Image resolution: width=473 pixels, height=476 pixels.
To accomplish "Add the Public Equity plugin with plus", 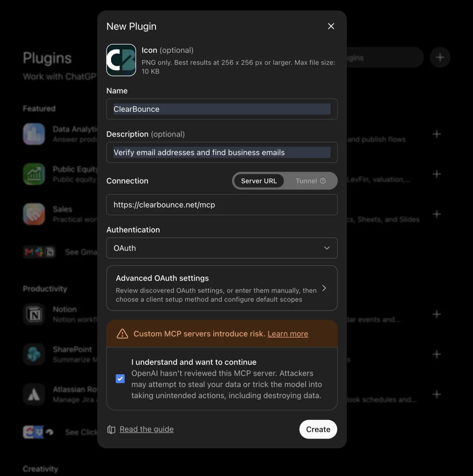I will coord(436,174).
